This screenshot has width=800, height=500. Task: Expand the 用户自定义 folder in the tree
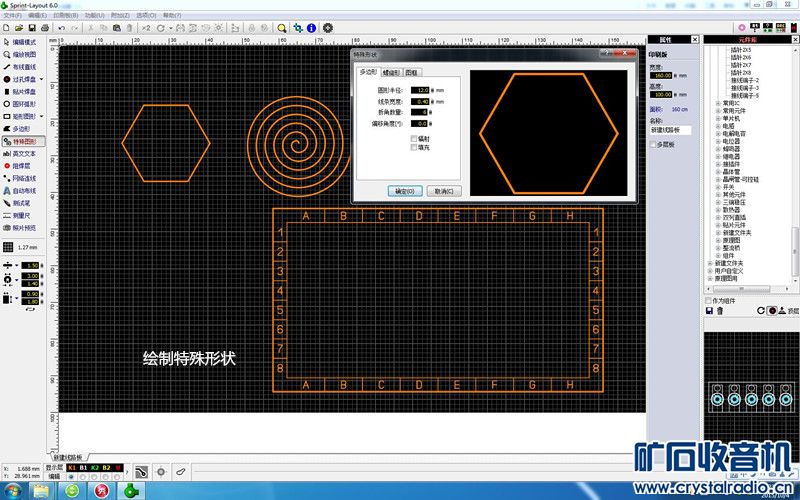(709, 270)
